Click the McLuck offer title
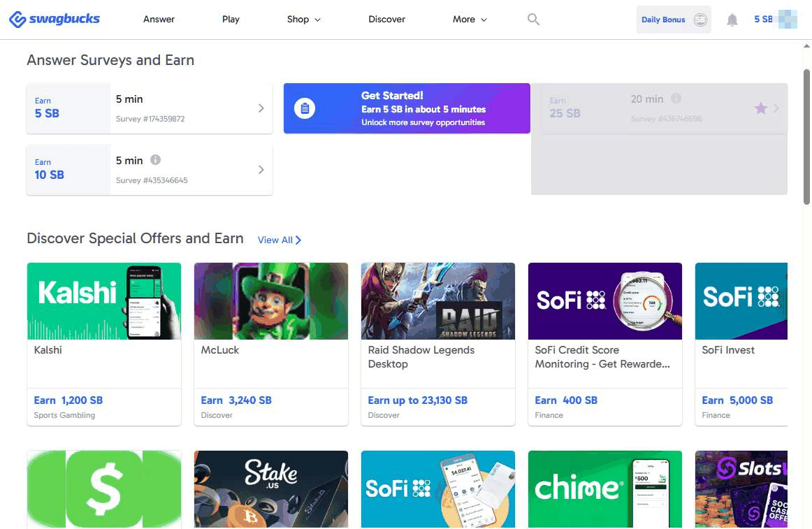 (220, 349)
